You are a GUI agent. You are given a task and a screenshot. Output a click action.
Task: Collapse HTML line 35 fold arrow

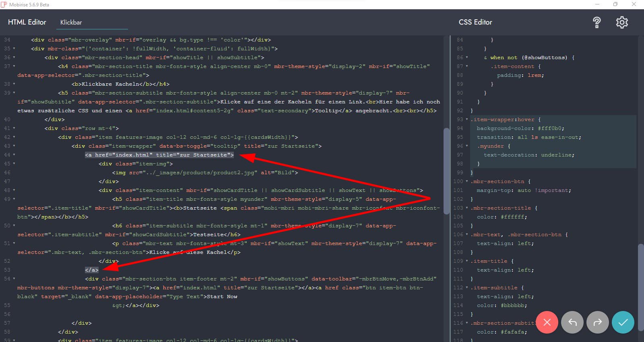14,49
